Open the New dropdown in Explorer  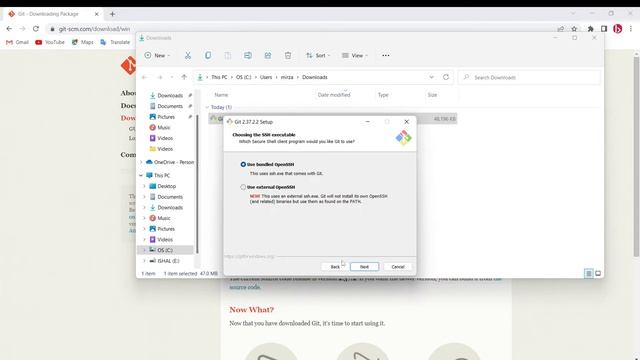(157, 56)
